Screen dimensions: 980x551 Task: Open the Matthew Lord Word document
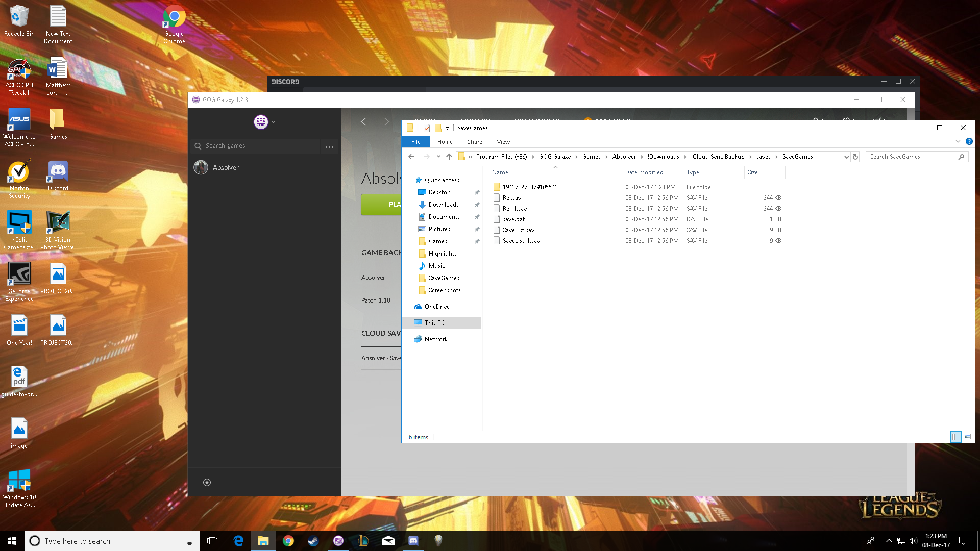(58, 77)
